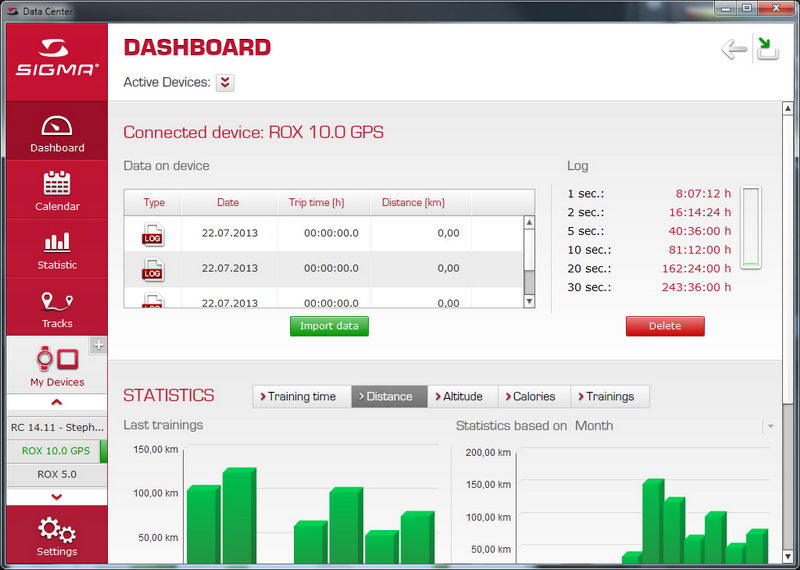Open My Devices section
This screenshot has height=570, width=800.
tap(57, 365)
